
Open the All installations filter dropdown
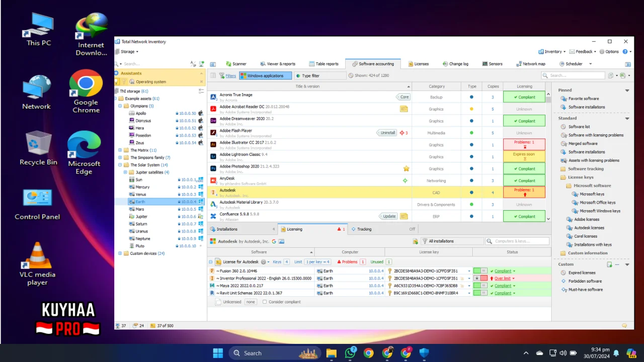click(452, 241)
